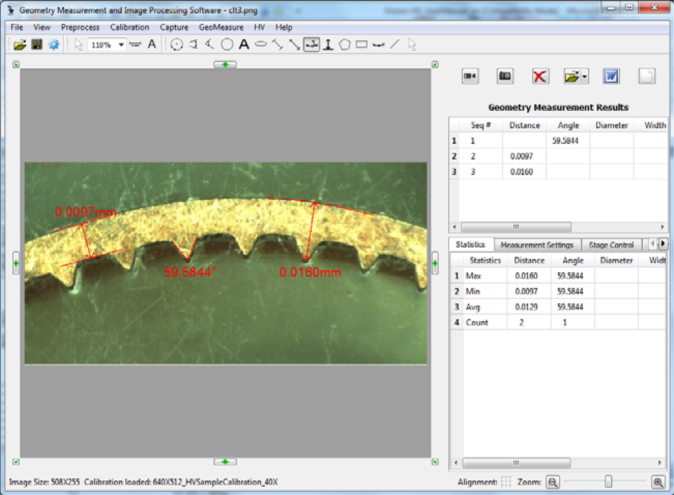Toggle the Alignment grid icon

point(506,482)
